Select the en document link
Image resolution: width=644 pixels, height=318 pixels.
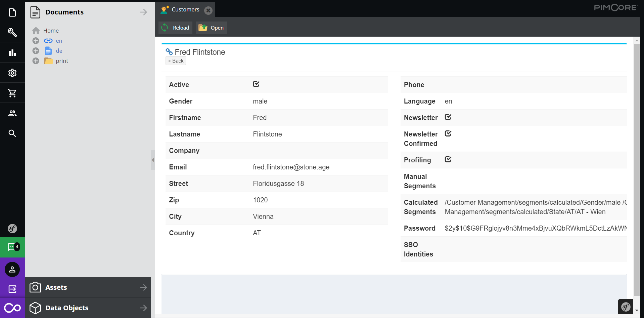pyautogui.click(x=59, y=41)
